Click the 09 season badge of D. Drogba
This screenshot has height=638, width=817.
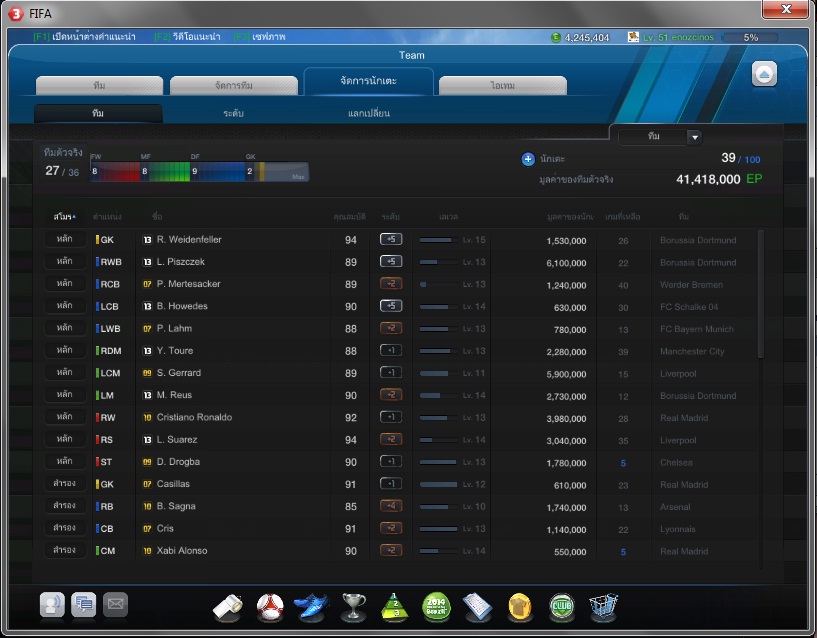point(147,462)
